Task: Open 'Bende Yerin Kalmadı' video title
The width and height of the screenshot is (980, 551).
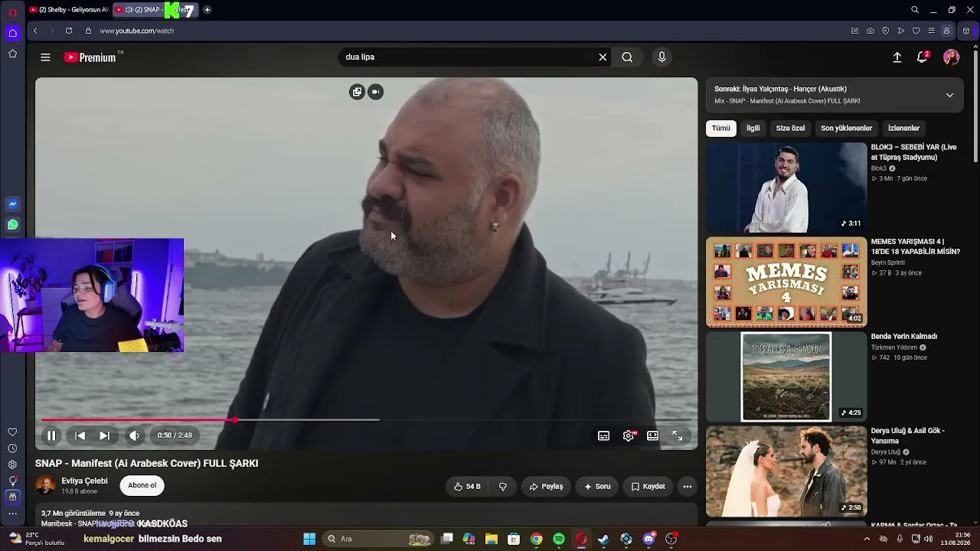Action: tap(903, 337)
